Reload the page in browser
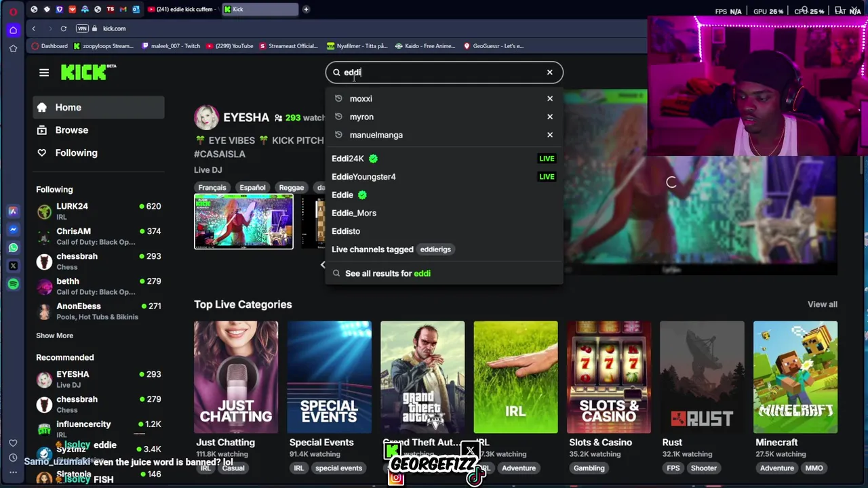 click(x=63, y=28)
